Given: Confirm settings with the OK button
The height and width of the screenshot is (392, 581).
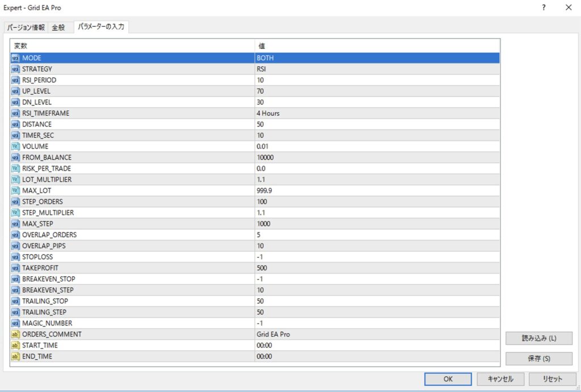Looking at the screenshot, I should (x=448, y=379).
